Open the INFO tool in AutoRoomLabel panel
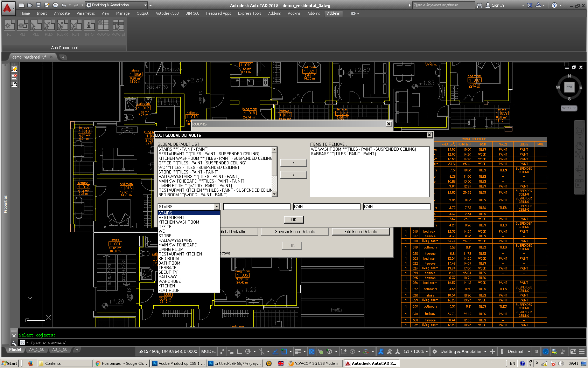588x368 pixels. pyautogui.click(x=89, y=26)
